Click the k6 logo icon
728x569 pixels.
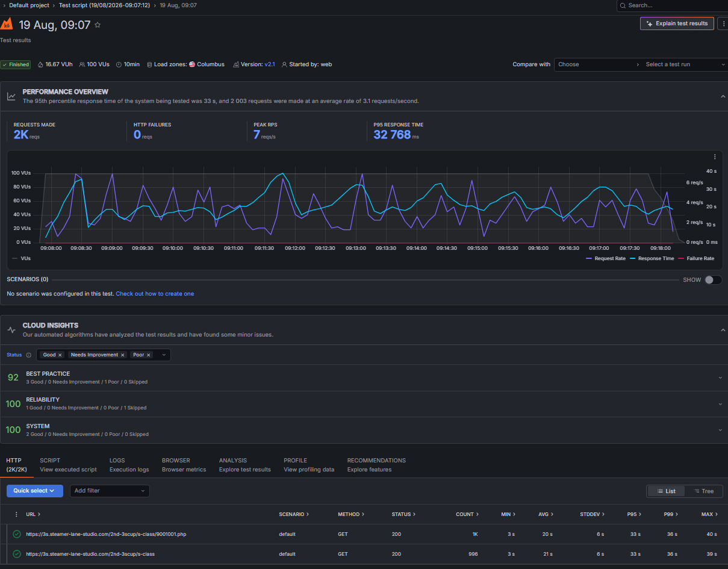[x=7, y=24]
